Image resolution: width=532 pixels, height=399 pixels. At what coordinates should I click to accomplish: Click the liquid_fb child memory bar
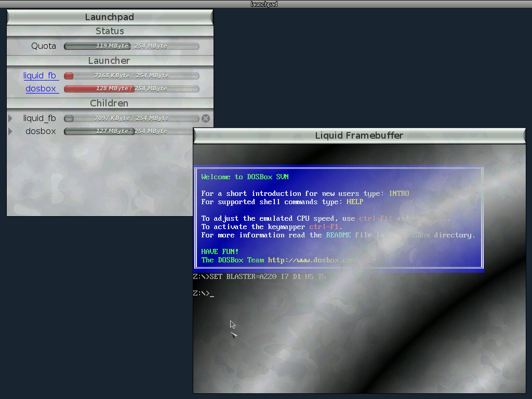pos(131,118)
